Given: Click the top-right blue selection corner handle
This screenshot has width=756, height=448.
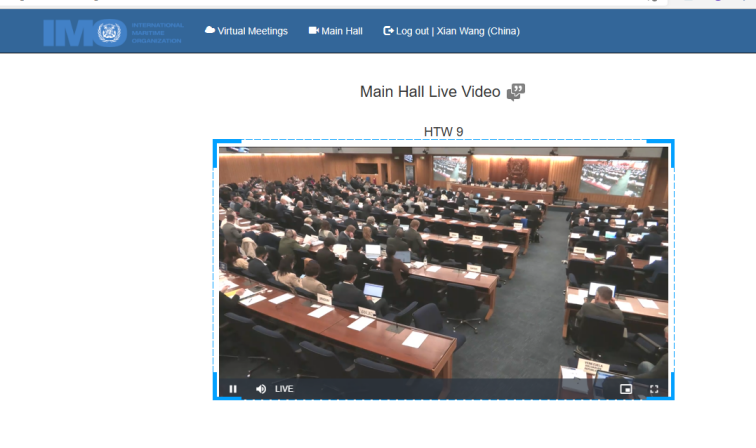Looking at the screenshot, I should (x=672, y=143).
